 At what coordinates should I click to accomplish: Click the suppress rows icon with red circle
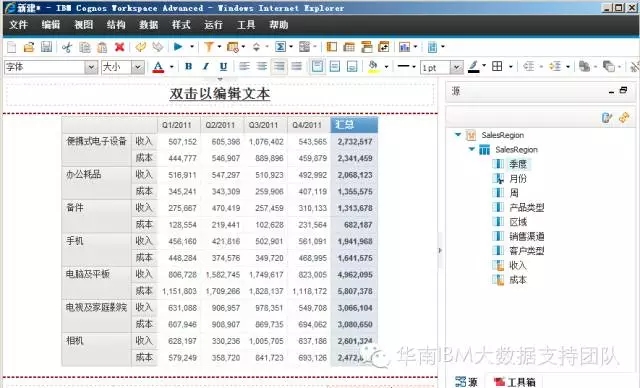tap(233, 47)
